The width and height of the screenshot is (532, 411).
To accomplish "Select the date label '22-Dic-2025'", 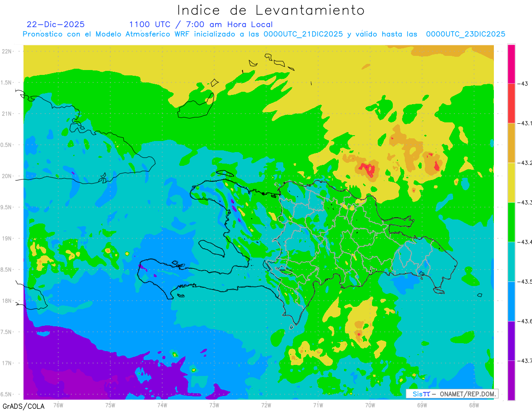I will click(x=56, y=24).
